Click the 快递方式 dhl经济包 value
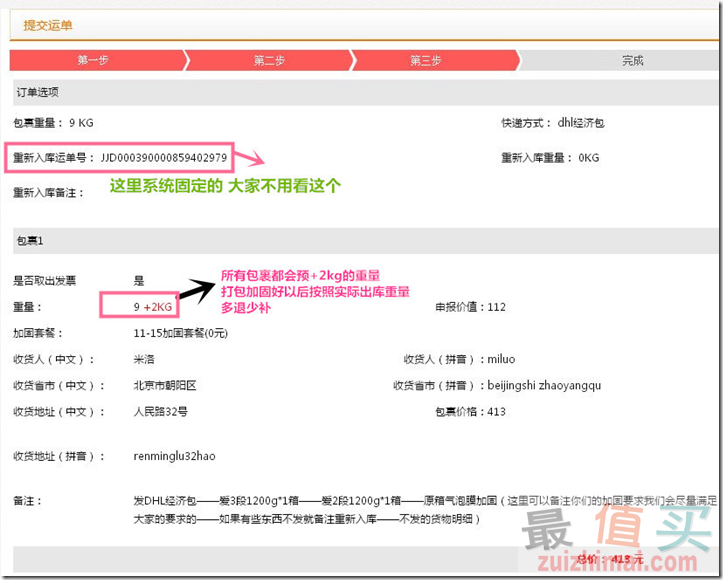This screenshot has height=580, width=723. (581, 123)
